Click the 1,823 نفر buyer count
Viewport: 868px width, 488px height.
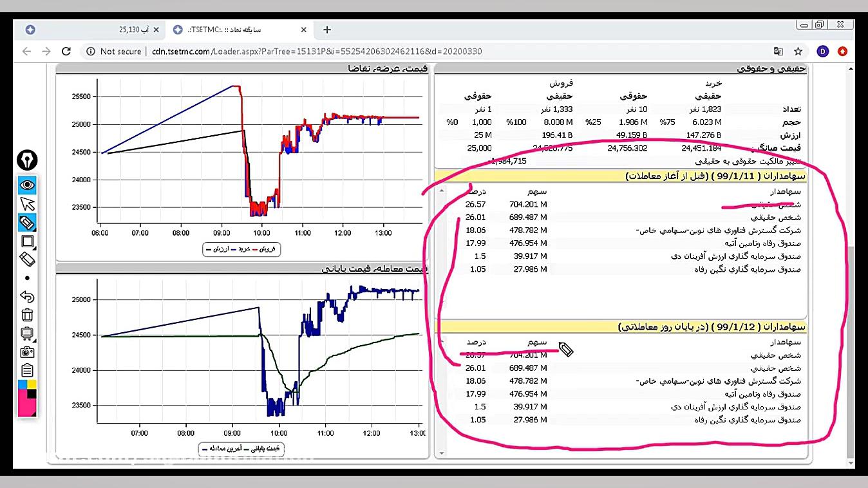pyautogui.click(x=704, y=109)
